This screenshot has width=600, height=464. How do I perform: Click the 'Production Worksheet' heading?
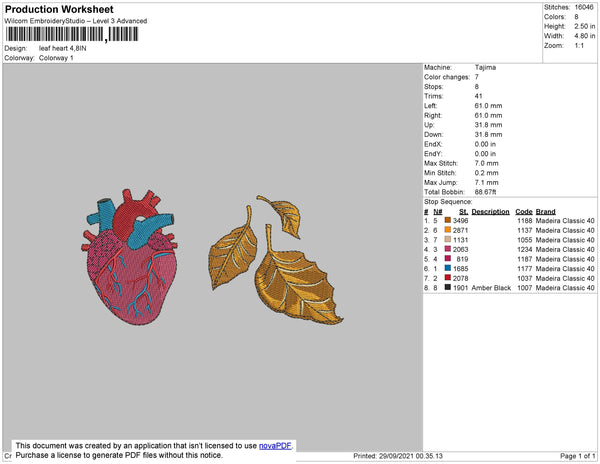click(59, 9)
